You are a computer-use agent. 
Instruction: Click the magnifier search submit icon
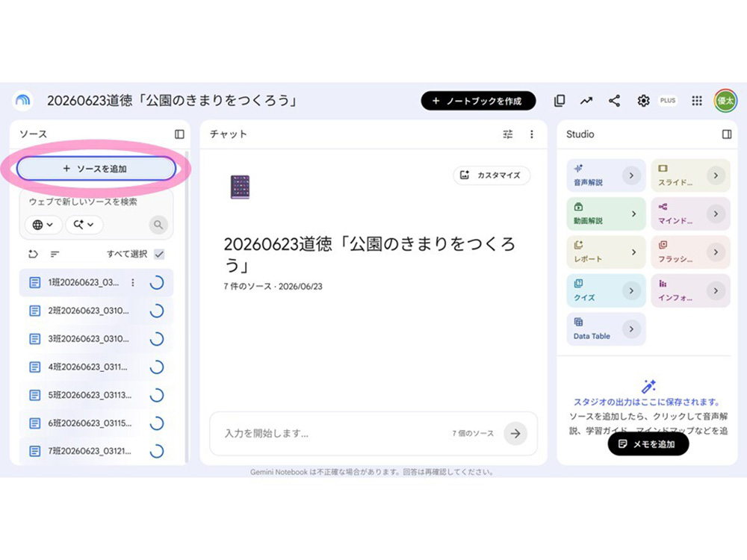[x=158, y=225]
